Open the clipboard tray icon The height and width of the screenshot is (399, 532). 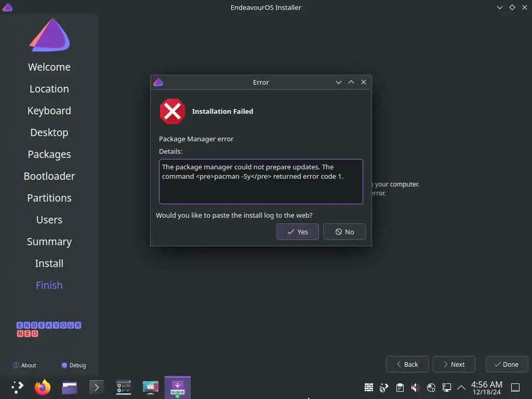400,388
